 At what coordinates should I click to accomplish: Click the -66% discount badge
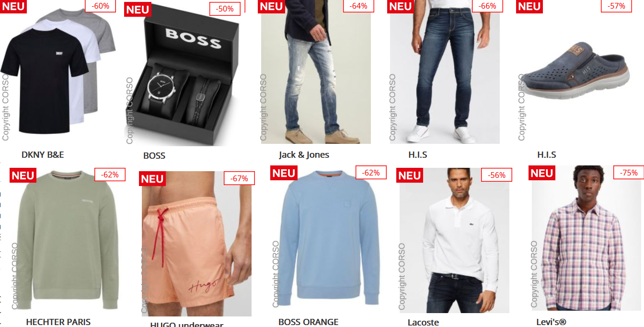487,6
